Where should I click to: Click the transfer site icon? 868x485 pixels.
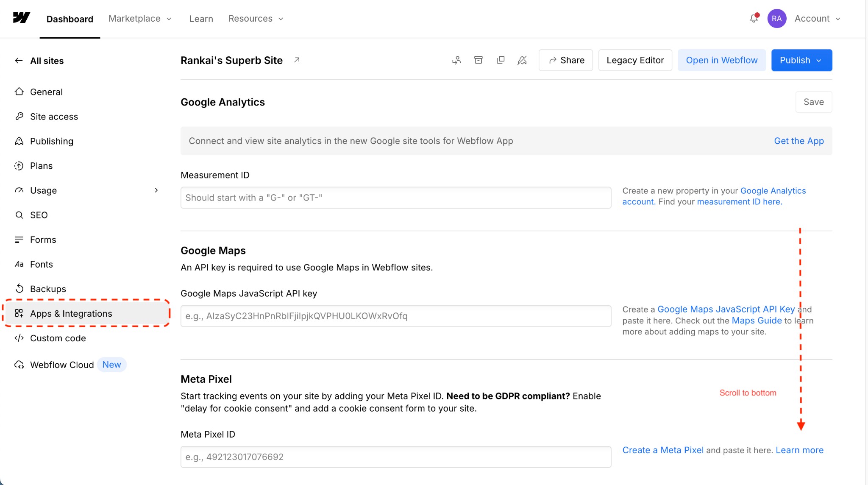tap(457, 60)
